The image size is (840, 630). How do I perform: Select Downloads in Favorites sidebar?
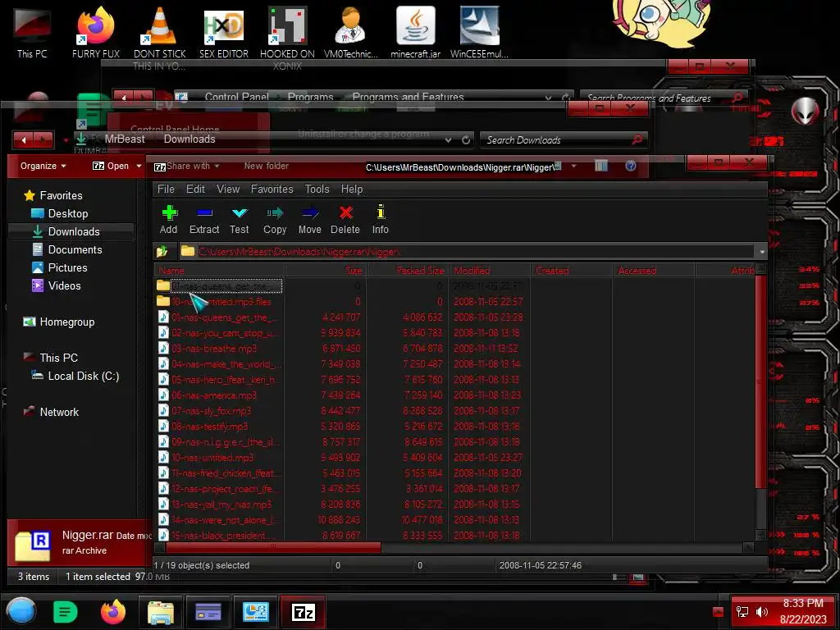[73, 231]
